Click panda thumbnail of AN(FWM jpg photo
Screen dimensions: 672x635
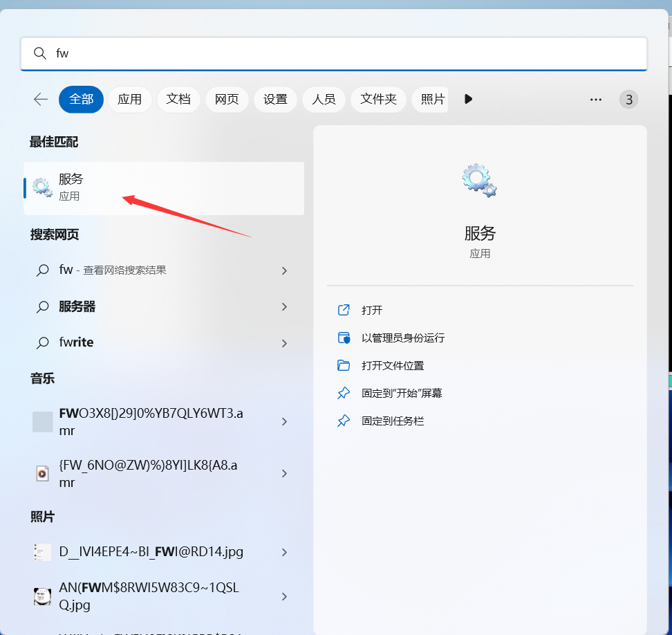tap(42, 596)
